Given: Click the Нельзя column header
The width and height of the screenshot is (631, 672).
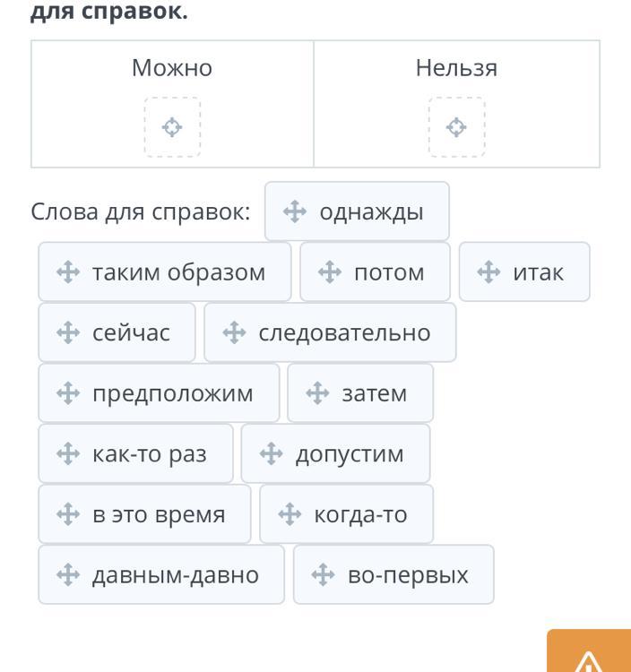Looking at the screenshot, I should click(456, 68).
